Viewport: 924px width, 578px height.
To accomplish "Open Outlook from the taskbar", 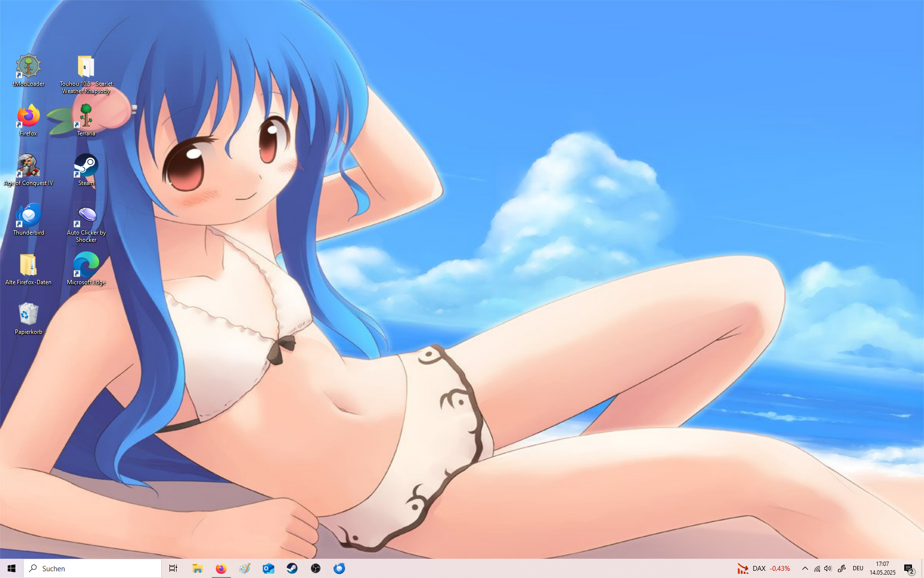I will tap(268, 568).
